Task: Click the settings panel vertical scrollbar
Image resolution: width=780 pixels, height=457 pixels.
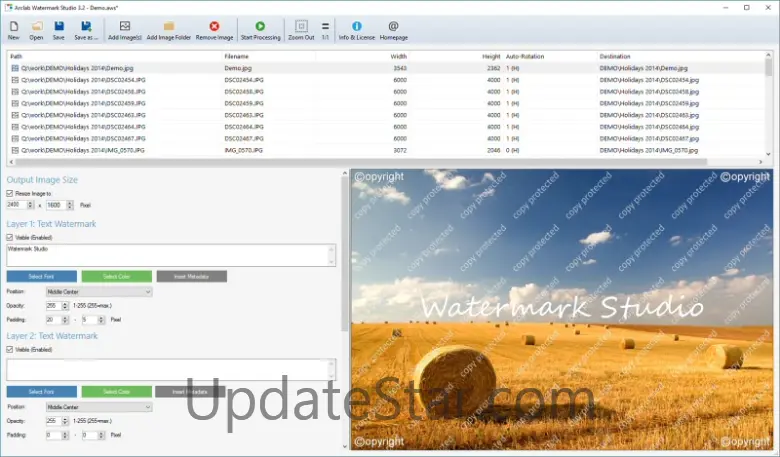Action: [x=345, y=254]
